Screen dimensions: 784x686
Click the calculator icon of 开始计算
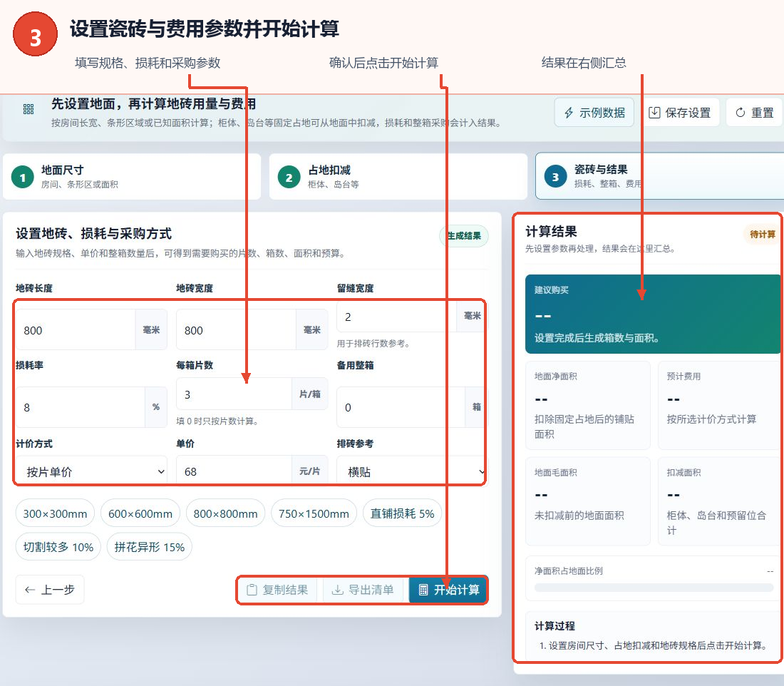click(423, 590)
